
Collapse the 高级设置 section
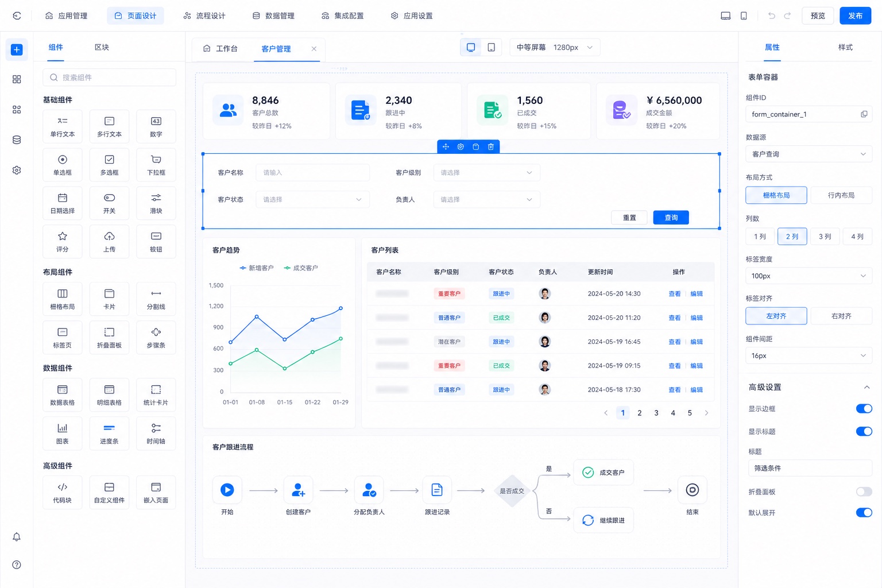(866, 387)
